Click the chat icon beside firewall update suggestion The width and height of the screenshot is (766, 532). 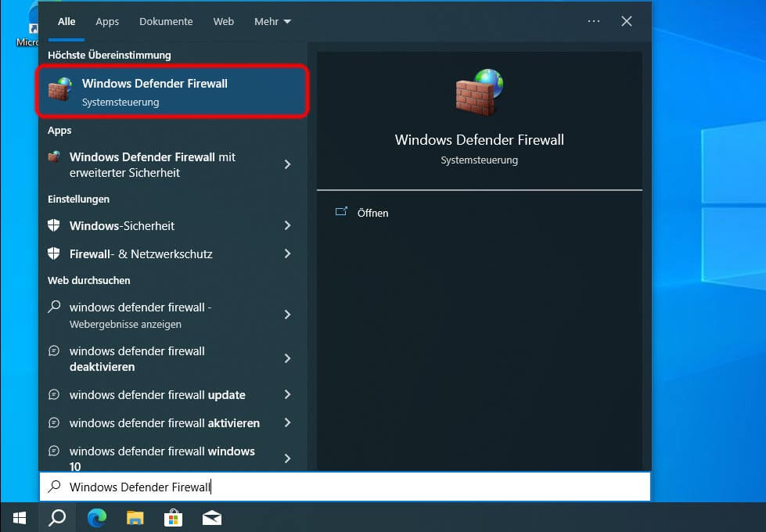pyautogui.click(x=54, y=394)
